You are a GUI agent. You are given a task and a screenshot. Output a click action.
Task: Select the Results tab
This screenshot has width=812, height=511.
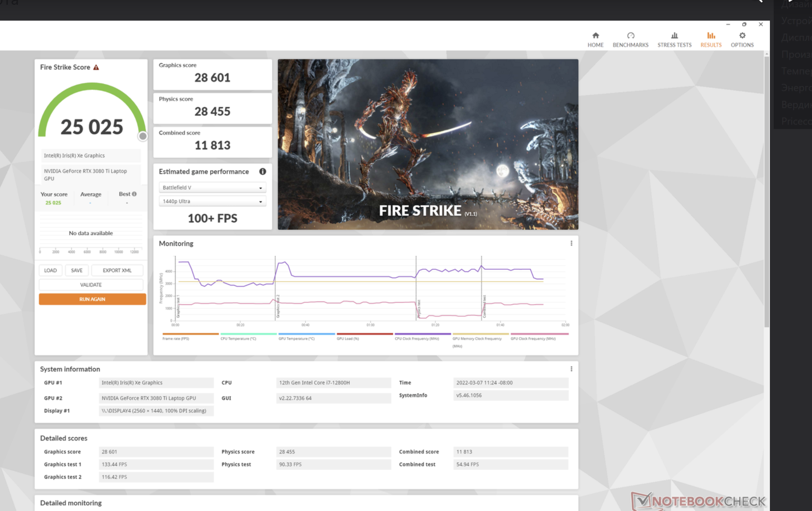[711, 40]
